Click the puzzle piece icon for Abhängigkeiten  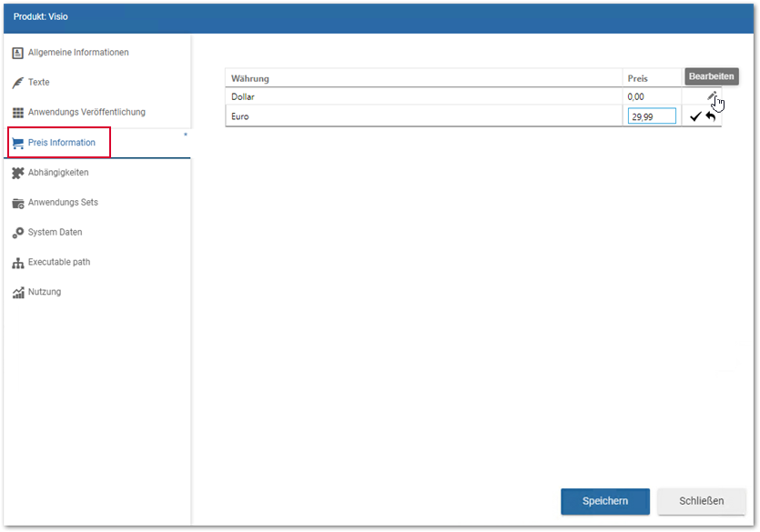pos(17,173)
